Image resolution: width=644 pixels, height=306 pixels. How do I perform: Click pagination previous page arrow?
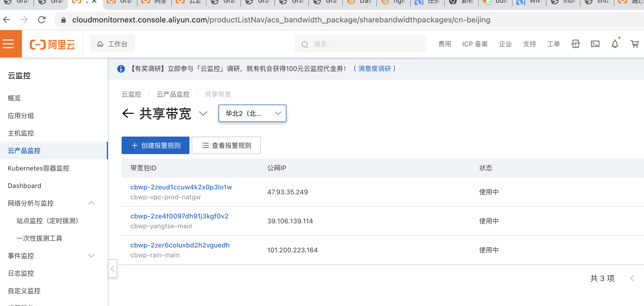tap(632, 278)
